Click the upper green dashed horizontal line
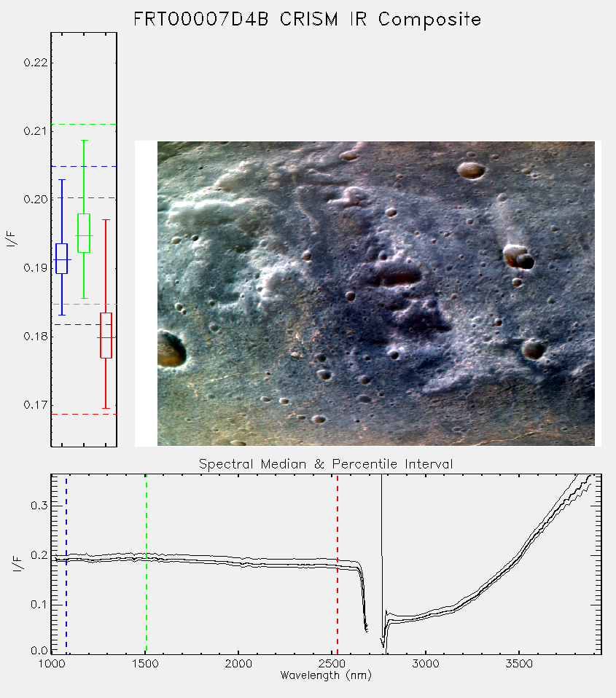The image size is (616, 698). (x=84, y=124)
